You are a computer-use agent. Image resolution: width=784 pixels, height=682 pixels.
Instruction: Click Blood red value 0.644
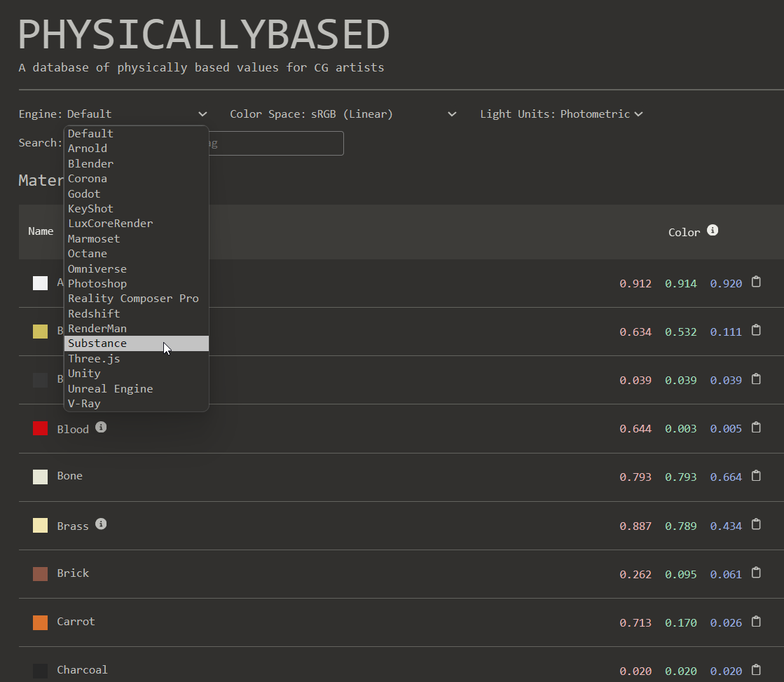[x=635, y=429]
